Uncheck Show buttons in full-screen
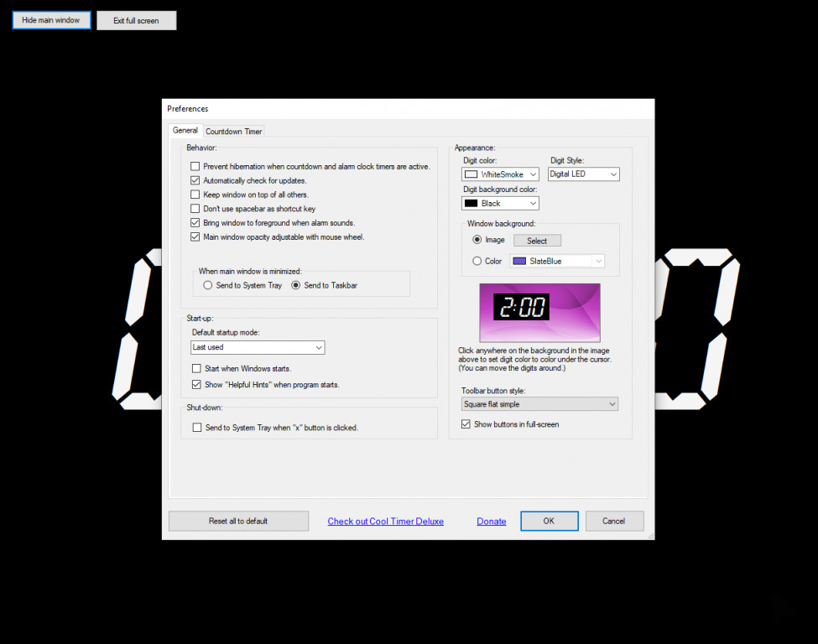Screen dimensions: 818x644 466,423
